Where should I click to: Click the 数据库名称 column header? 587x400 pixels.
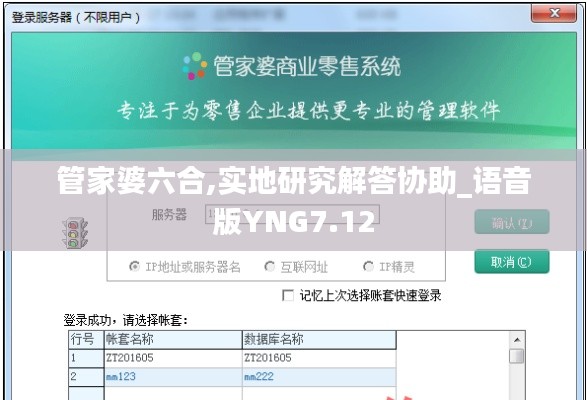point(319,340)
